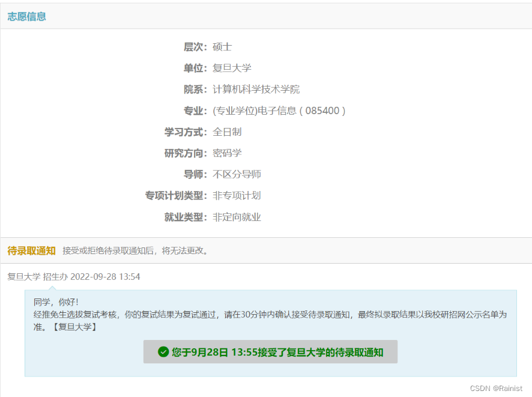This screenshot has width=532, height=397.
Task: Click the 【复旦大学】 signature text
Action: 74,327
